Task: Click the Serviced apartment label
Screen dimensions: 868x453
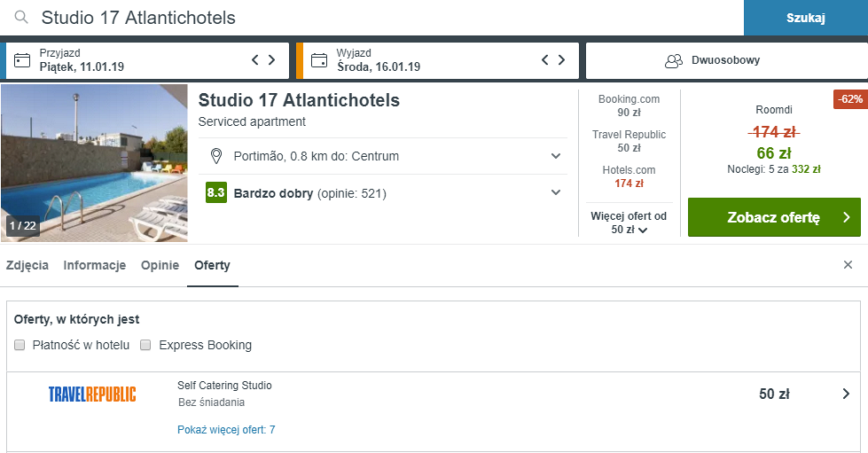Action: [x=252, y=121]
